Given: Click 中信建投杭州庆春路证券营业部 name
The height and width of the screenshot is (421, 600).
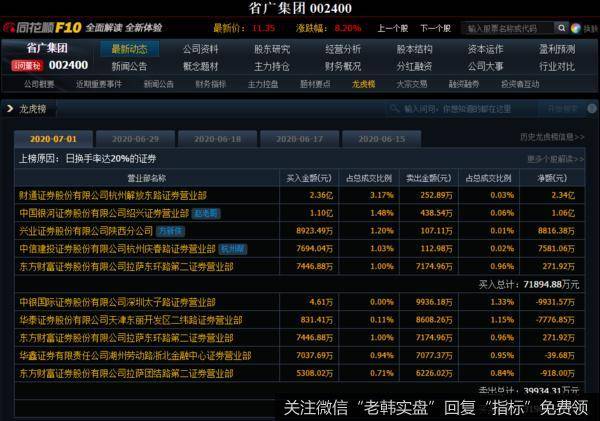Looking at the screenshot, I should 117,249.
